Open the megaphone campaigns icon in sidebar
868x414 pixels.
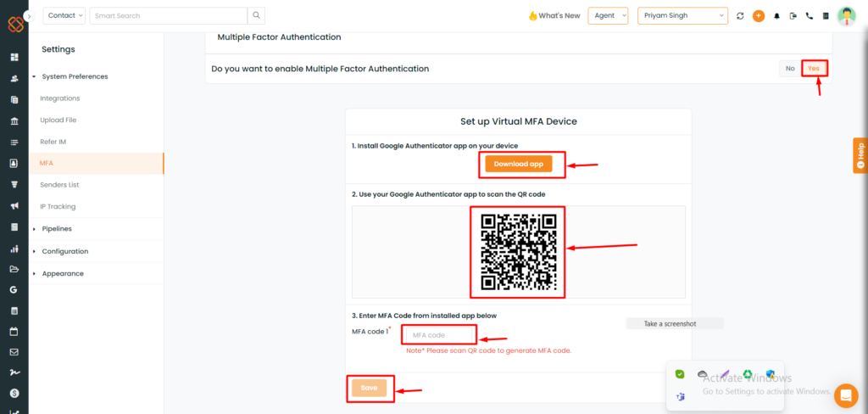tap(14, 205)
